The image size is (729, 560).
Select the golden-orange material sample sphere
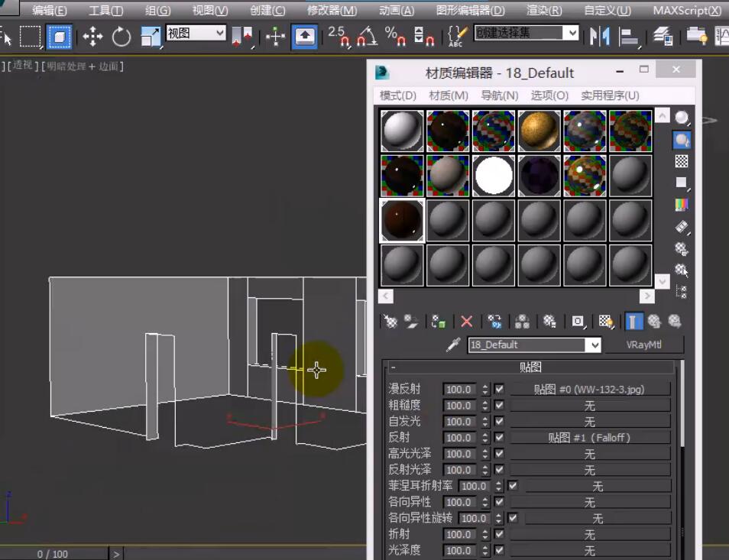[x=539, y=131]
